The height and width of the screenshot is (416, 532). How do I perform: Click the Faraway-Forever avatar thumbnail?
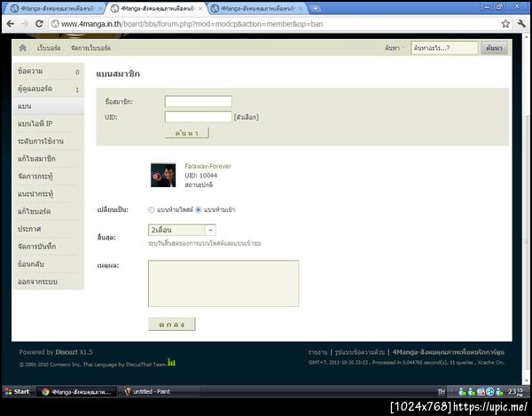[163, 175]
